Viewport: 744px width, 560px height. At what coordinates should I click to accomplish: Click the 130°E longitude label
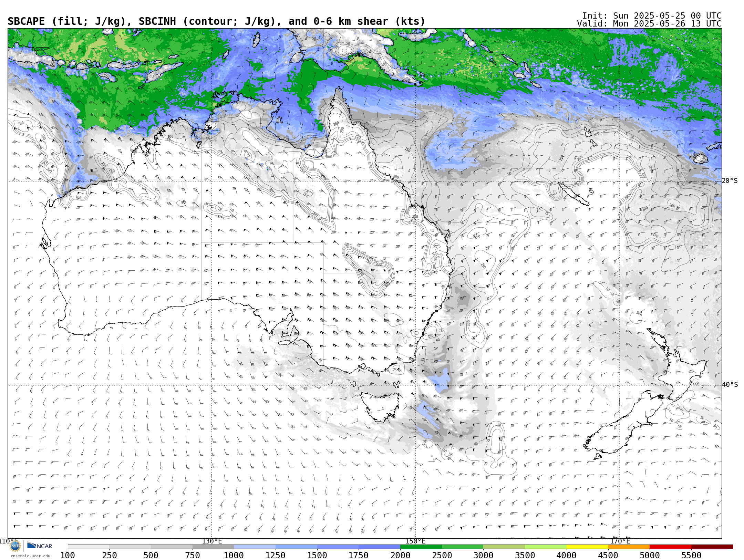click(x=212, y=541)
